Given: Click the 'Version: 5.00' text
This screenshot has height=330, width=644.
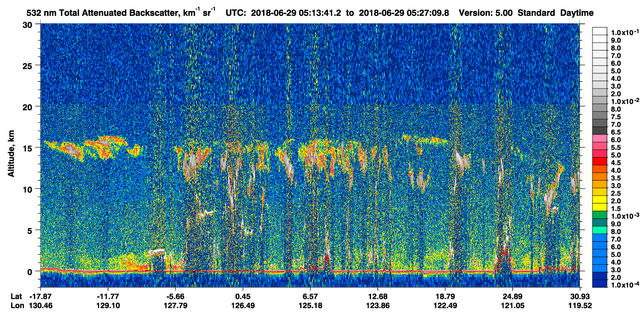Looking at the screenshot, I should [x=486, y=13].
